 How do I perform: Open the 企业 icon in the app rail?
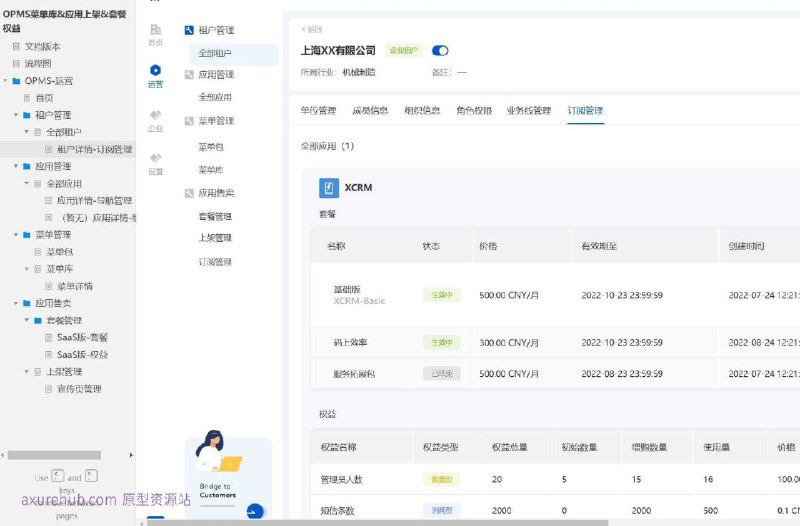point(156,115)
